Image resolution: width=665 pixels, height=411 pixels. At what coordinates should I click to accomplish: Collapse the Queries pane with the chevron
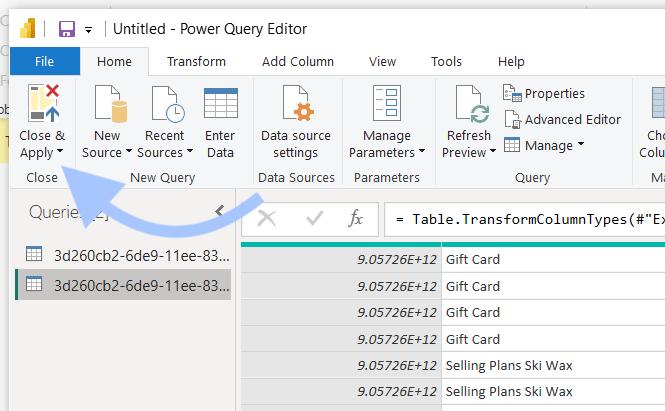pyautogui.click(x=219, y=210)
